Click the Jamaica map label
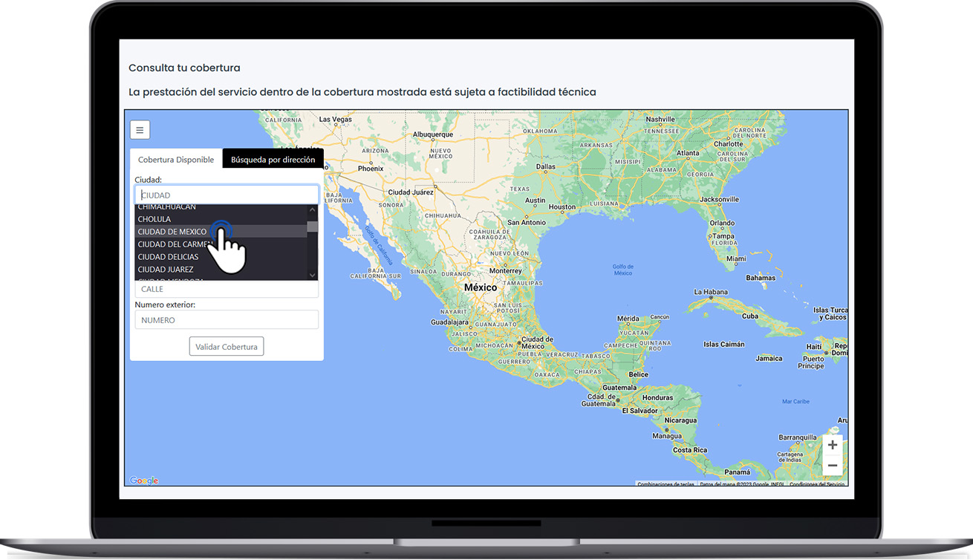This screenshot has width=973, height=560. [769, 358]
